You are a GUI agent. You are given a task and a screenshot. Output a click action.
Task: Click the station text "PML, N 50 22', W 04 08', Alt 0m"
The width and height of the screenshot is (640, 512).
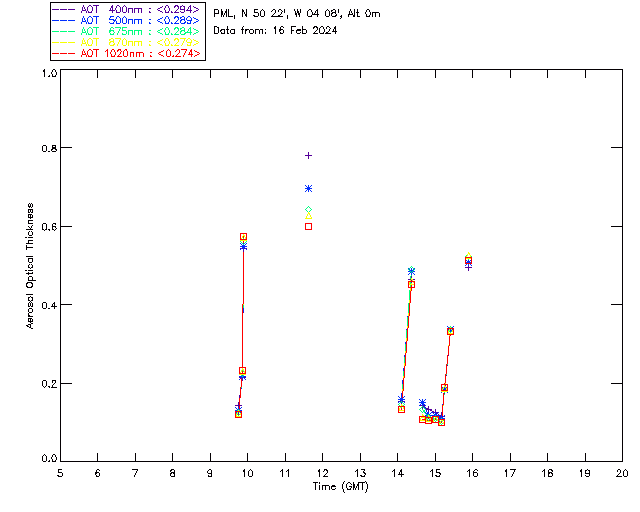[x=297, y=14]
